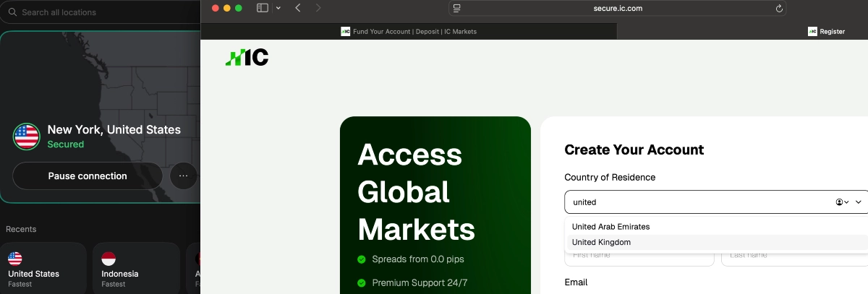The width and height of the screenshot is (868, 294).
Task: Click the IC Markets logo
Action: 247,58
